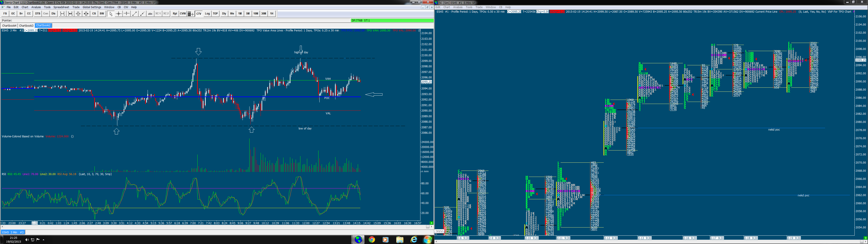
Task: Select the pointer arrow tool
Action: [111, 14]
